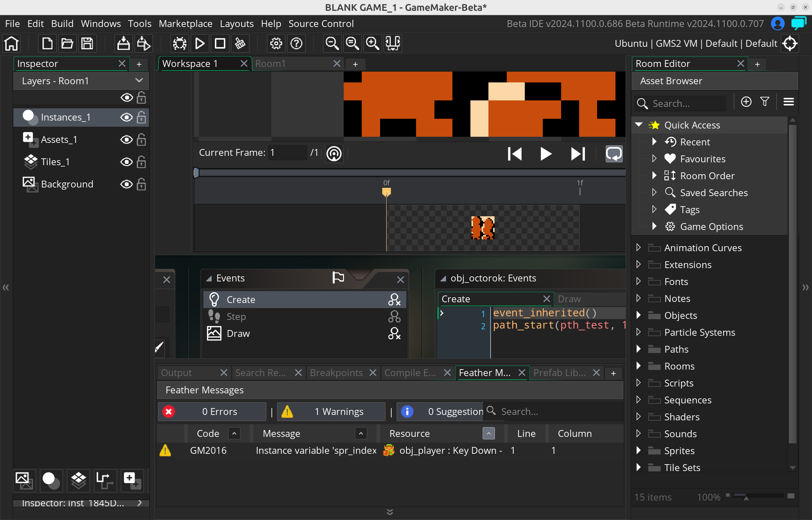This screenshot has height=520, width=812.
Task: Open the Source Control menu
Action: click(x=321, y=24)
